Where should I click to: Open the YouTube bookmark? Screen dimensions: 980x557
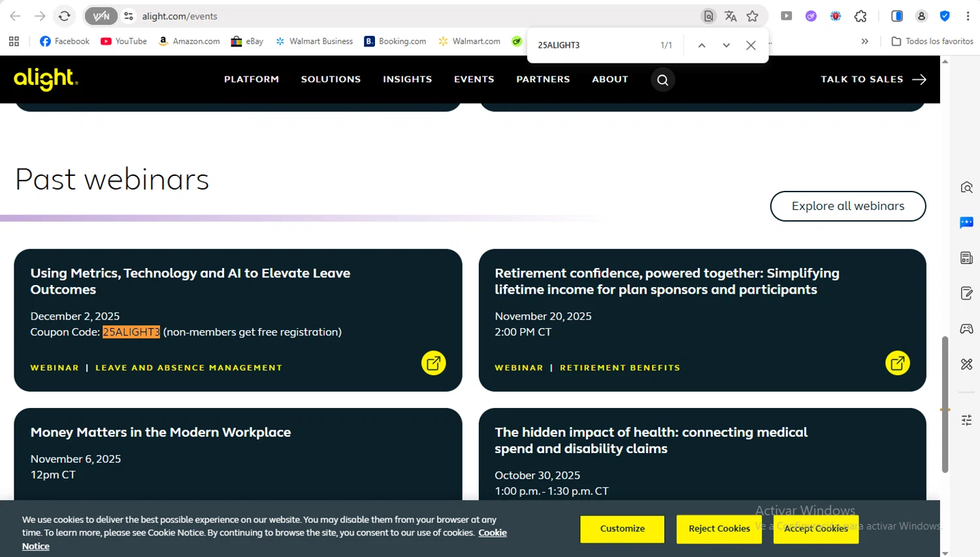tap(123, 41)
